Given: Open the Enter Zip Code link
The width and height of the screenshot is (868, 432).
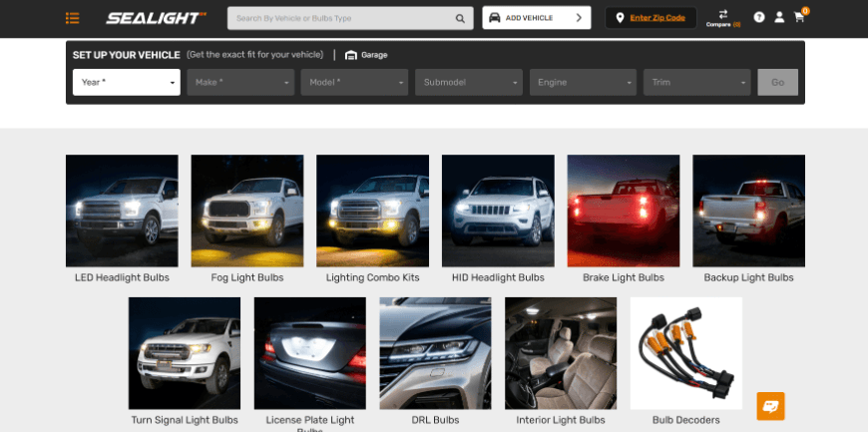Looking at the screenshot, I should 657,18.
